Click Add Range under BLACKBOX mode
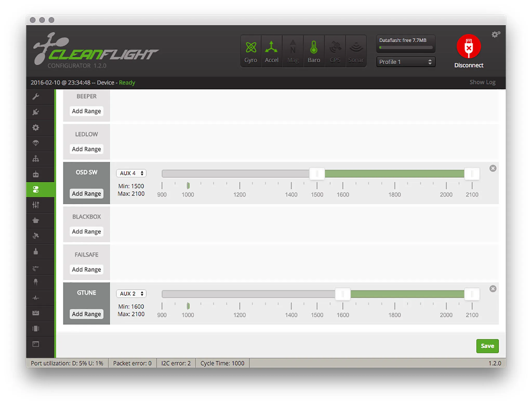The height and width of the screenshot is (405, 532). coord(86,231)
